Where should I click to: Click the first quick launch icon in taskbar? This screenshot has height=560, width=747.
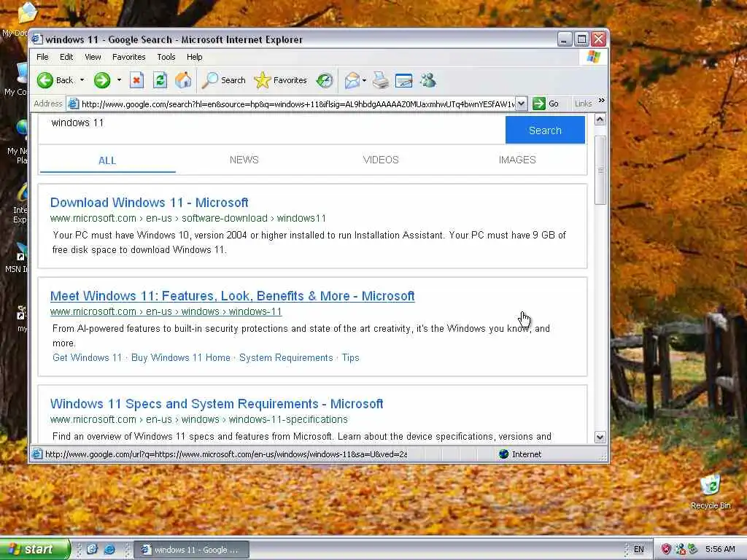click(x=92, y=549)
